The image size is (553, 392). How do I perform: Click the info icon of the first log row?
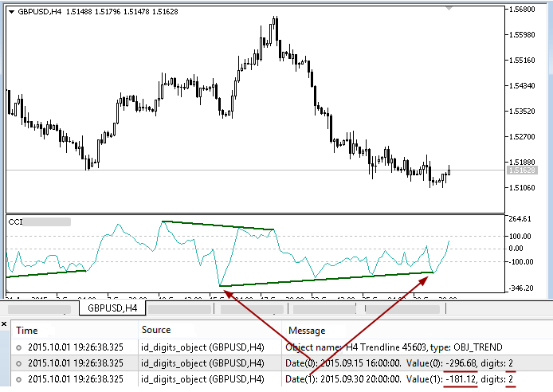pyautogui.click(x=18, y=347)
